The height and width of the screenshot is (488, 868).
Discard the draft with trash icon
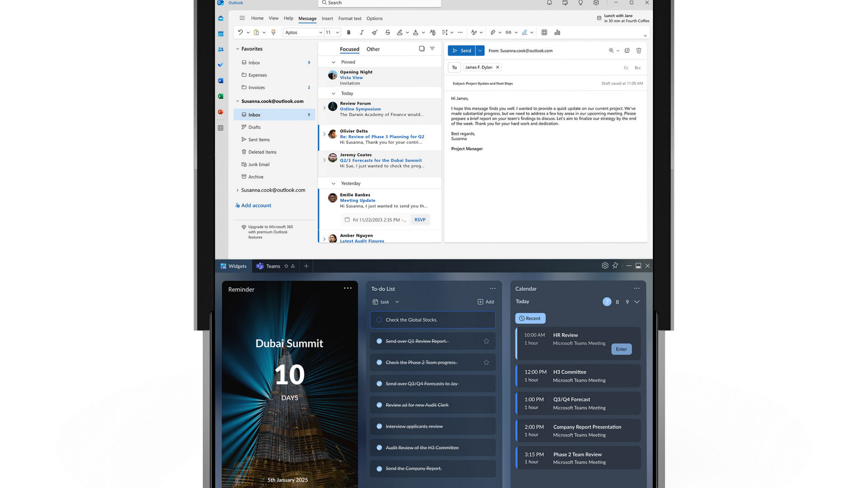tap(639, 51)
